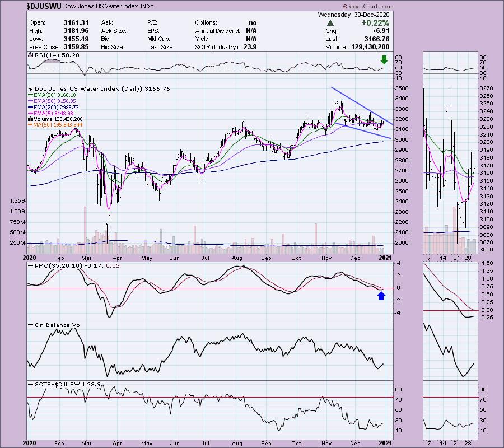Image resolution: width=504 pixels, height=448 pixels.
Task: Click the EMA(5) 3148.93 legend entry
Action: (x=51, y=113)
